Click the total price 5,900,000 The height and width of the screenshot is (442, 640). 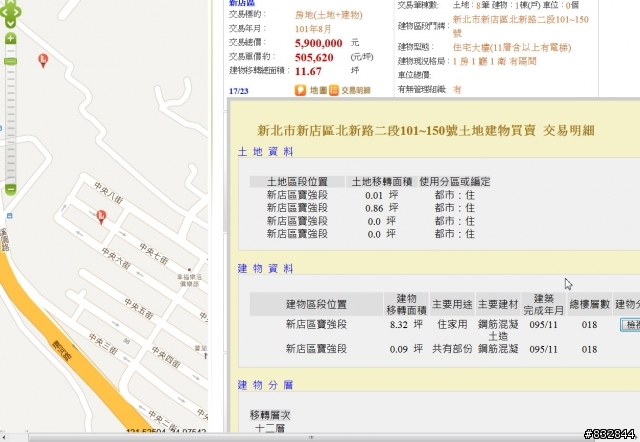(x=318, y=43)
